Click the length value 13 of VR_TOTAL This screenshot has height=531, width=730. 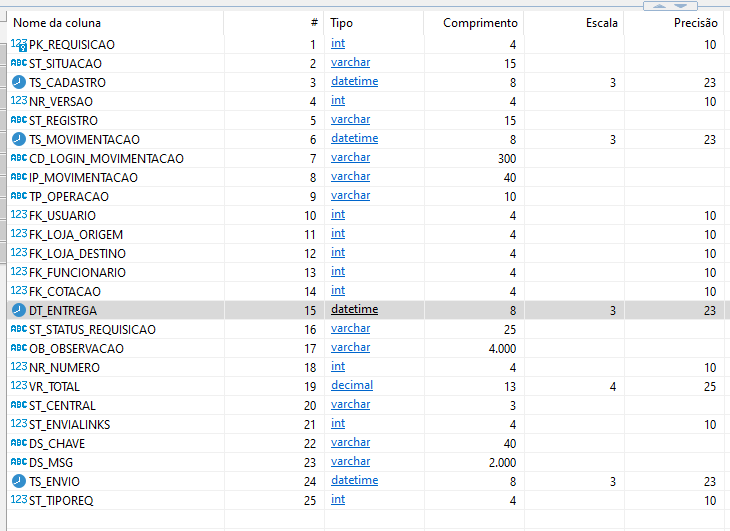pos(510,387)
